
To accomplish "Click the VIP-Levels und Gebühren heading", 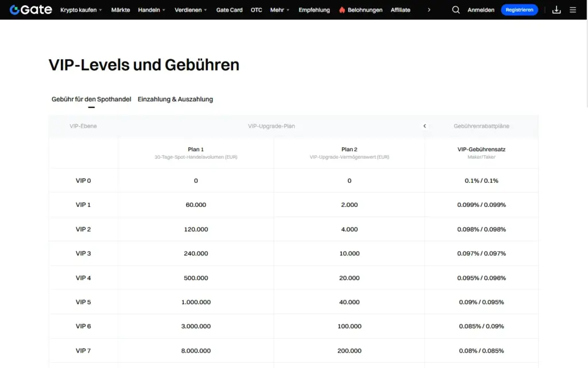I will pyautogui.click(x=144, y=65).
